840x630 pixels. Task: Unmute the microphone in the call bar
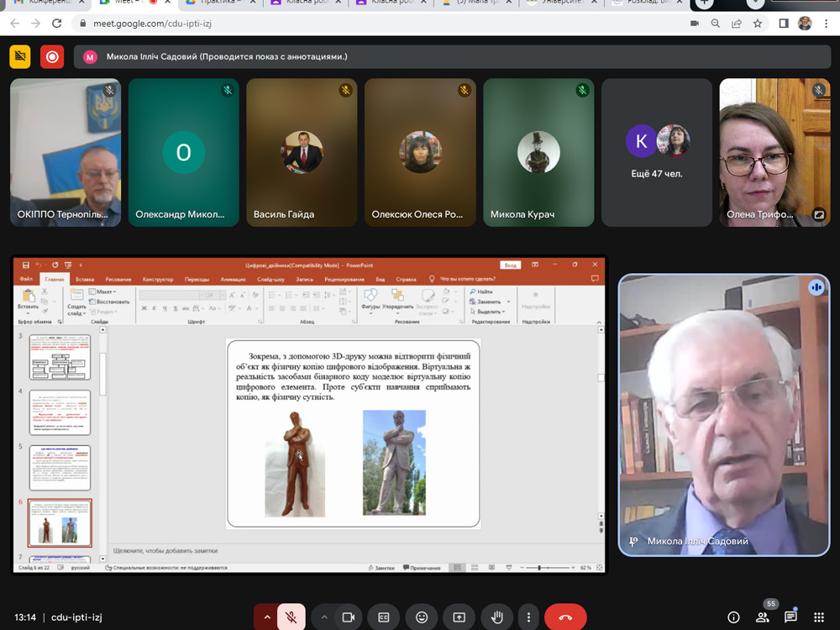coord(291,617)
